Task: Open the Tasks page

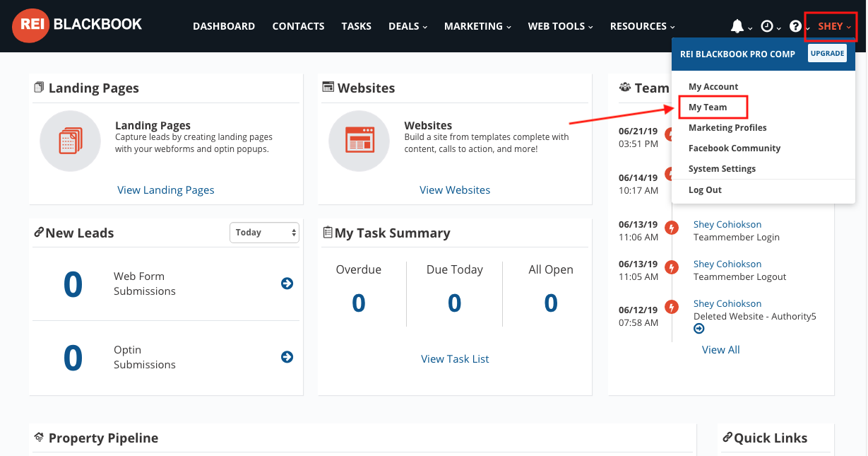Action: pyautogui.click(x=357, y=26)
